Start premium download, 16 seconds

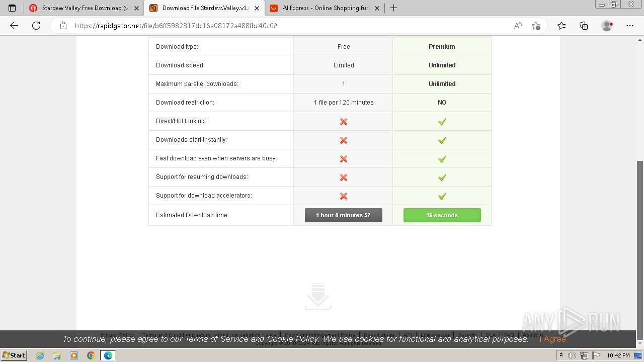[442, 215]
